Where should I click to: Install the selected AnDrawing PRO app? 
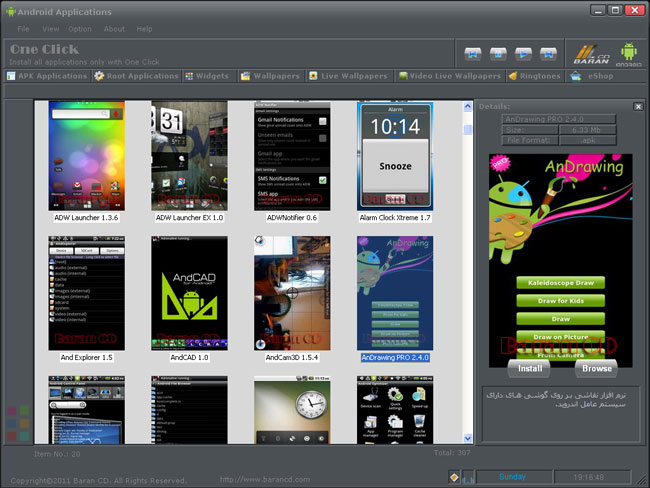pyautogui.click(x=530, y=368)
